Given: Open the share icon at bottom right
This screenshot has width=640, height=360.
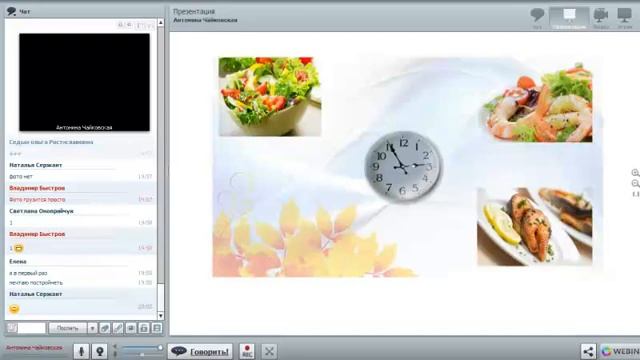Looking at the screenshot, I should click(588, 351).
